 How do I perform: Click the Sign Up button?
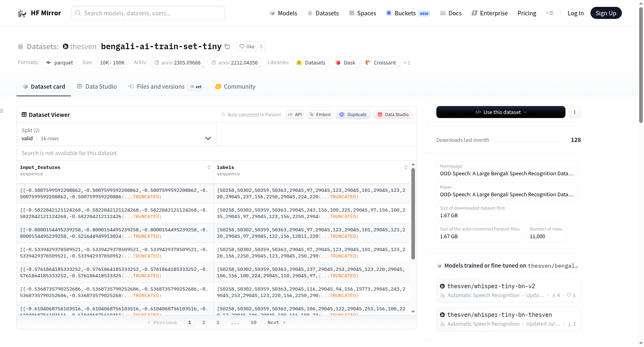coord(606,13)
